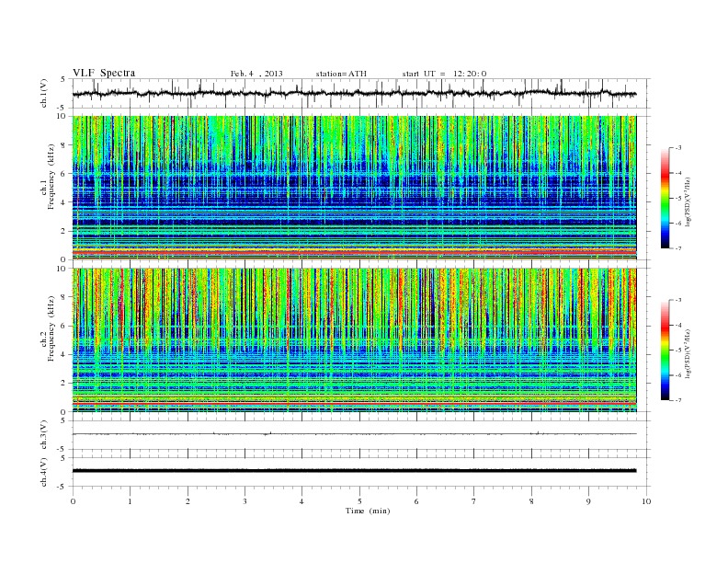This screenshot has width=728, height=563.
Task: Click the red low-frequency band in the ch.1 spectrogram
Action: pos(354,252)
